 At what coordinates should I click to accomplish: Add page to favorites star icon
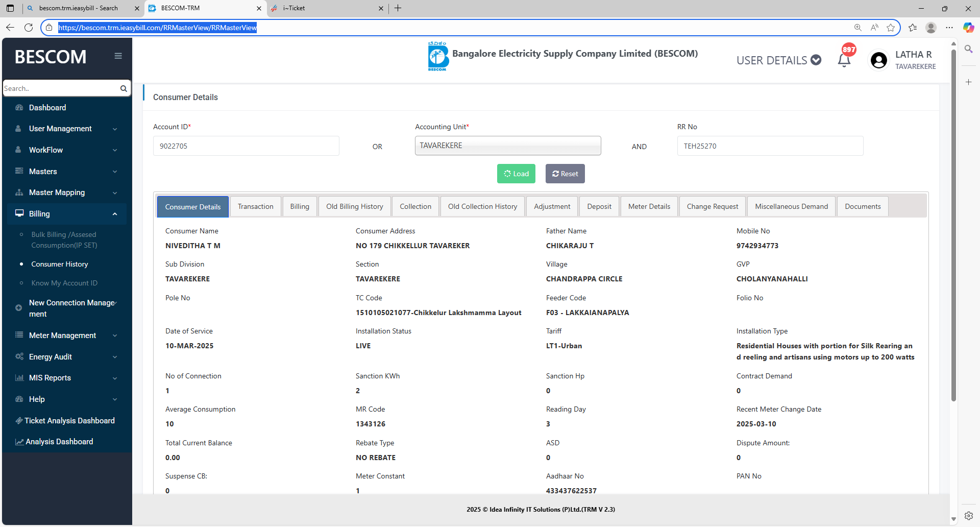(x=891, y=28)
